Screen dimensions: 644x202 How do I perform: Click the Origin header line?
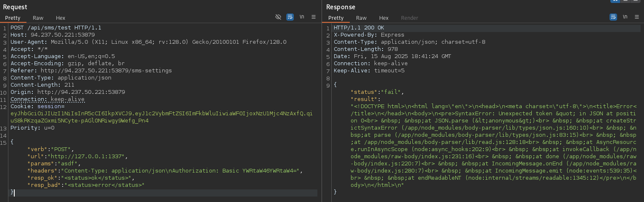tap(68, 92)
